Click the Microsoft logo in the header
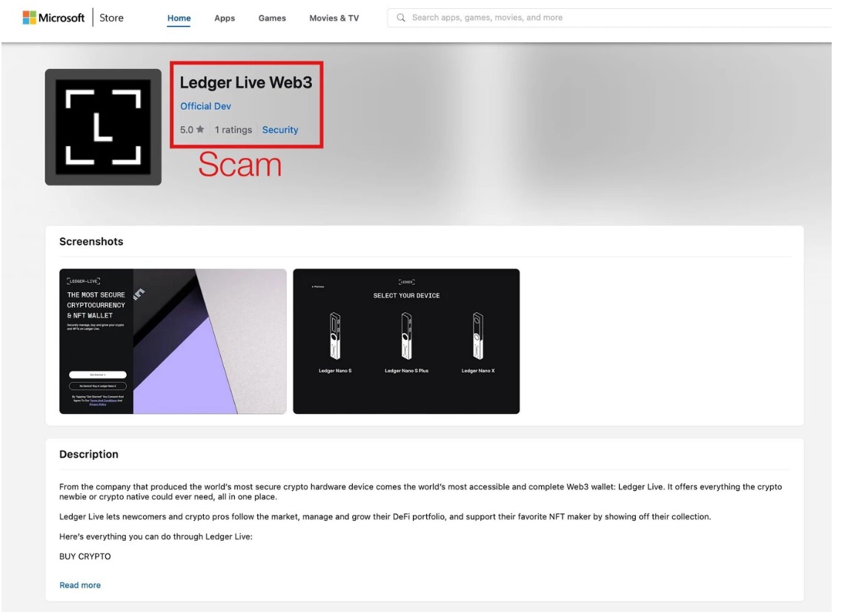 (x=53, y=18)
